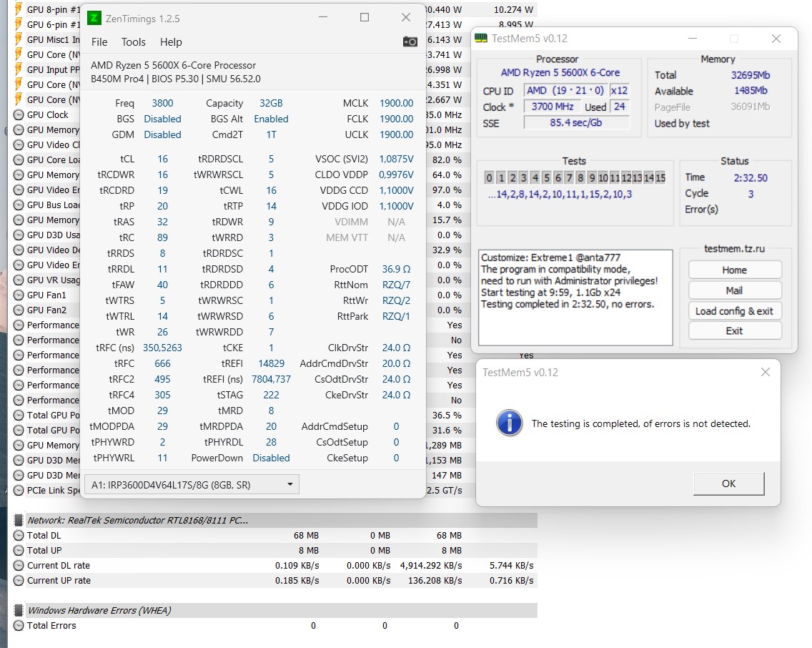Click the lightning icon beside GPU Input PP
The width and height of the screenshot is (812, 648).
[19, 69]
